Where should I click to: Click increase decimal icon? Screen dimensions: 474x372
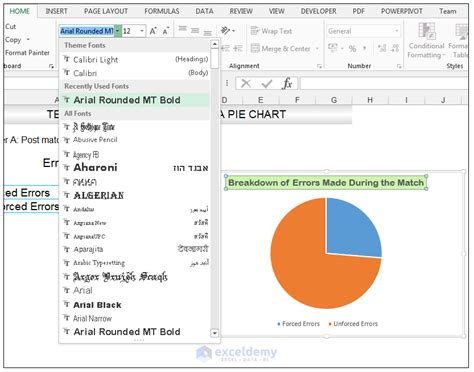(x=382, y=48)
